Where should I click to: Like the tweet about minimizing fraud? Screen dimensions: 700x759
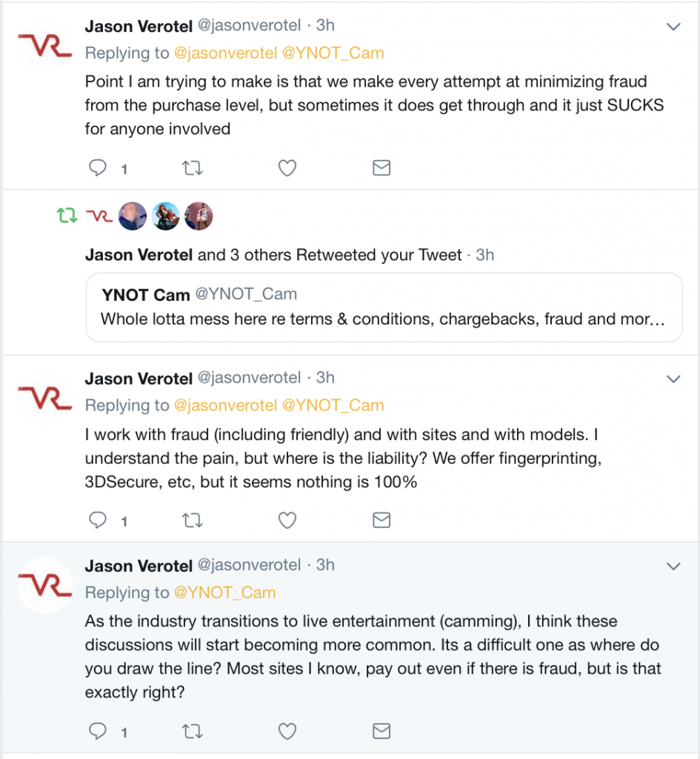pyautogui.click(x=287, y=168)
